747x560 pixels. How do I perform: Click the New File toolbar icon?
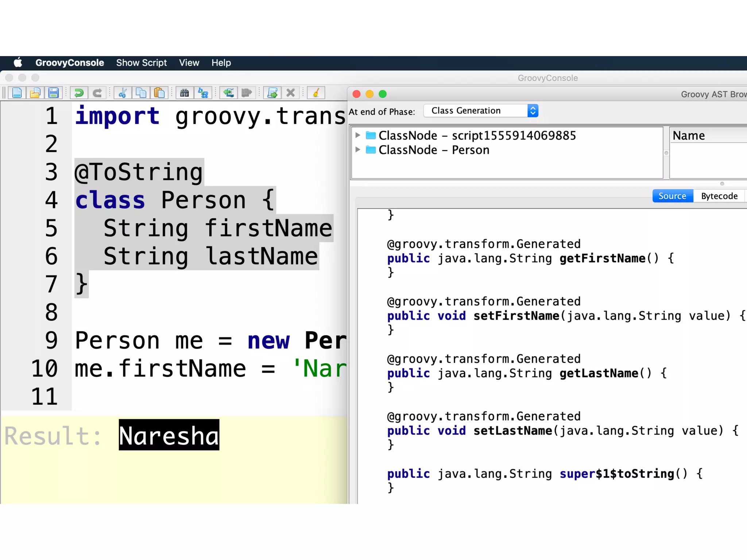tap(17, 93)
